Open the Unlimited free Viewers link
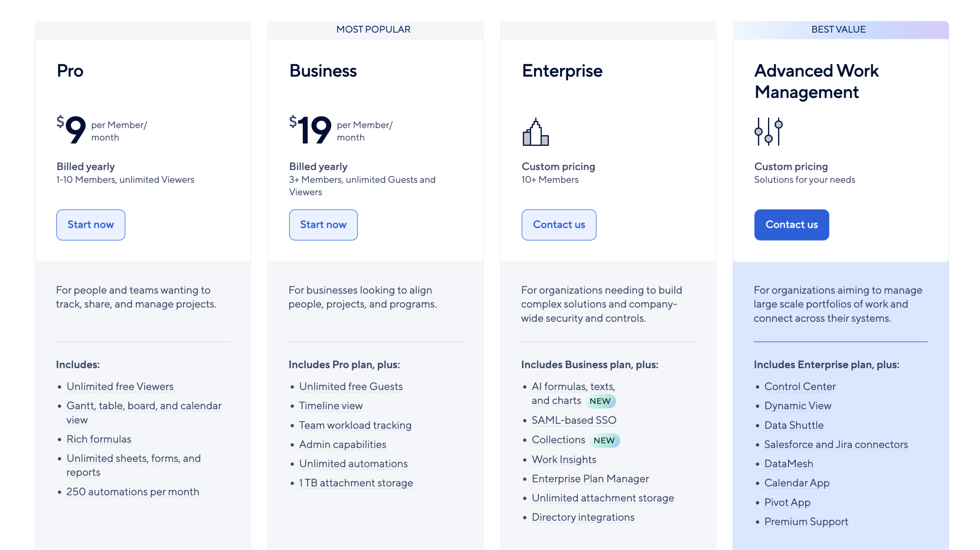 (x=120, y=386)
